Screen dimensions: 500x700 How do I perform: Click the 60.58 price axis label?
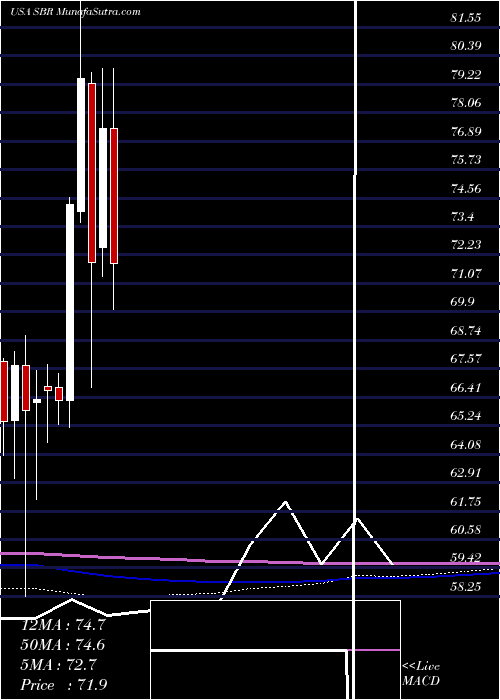pyautogui.click(x=466, y=530)
